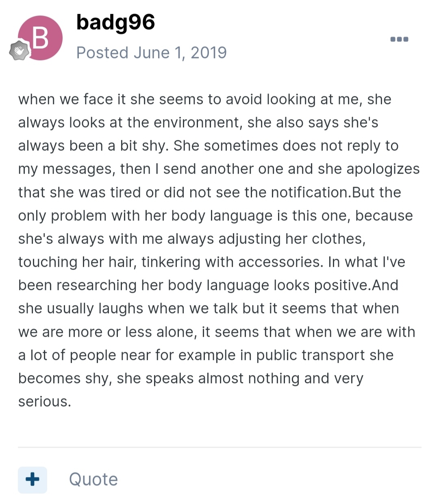Click the Quote link below the post
Image resolution: width=439 pixels, height=504 pixels.
[93, 479]
